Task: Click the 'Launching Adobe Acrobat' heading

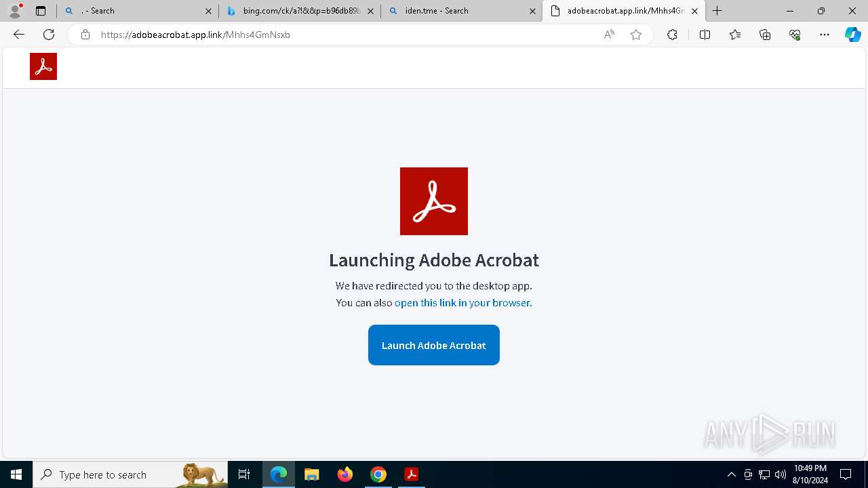Action: 434,260
